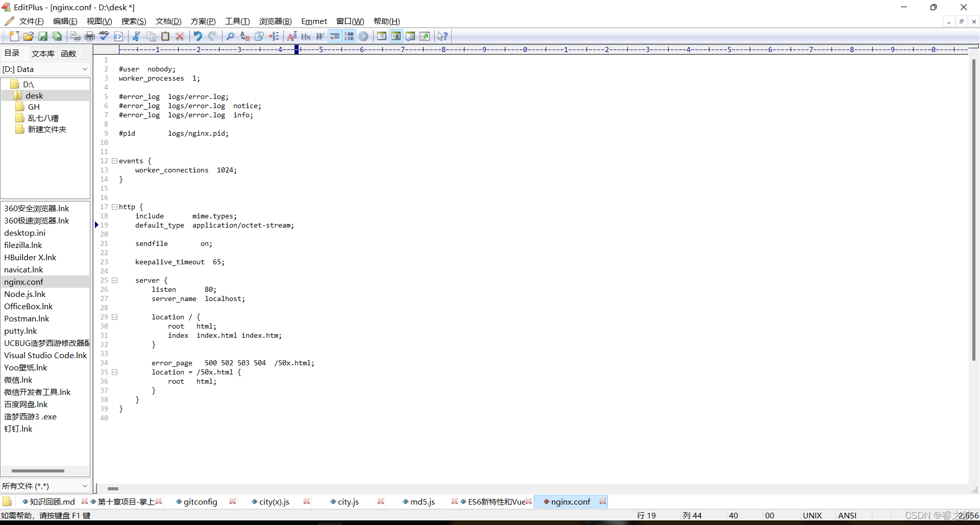The image size is (980, 525).
Task: Collapse the 'location /' fold marker
Action: [x=115, y=317]
